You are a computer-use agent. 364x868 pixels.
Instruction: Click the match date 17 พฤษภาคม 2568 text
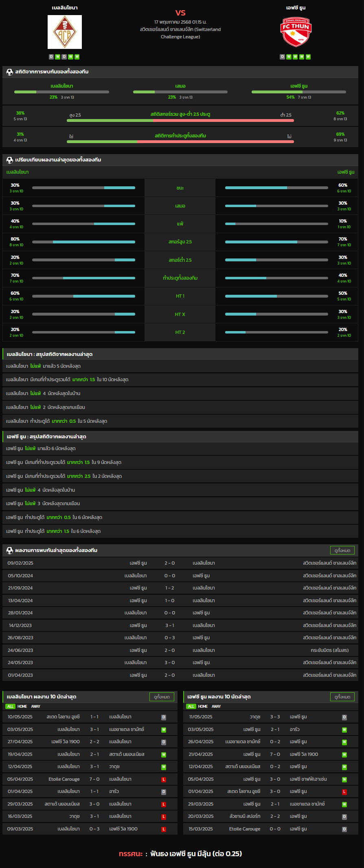pos(180,22)
